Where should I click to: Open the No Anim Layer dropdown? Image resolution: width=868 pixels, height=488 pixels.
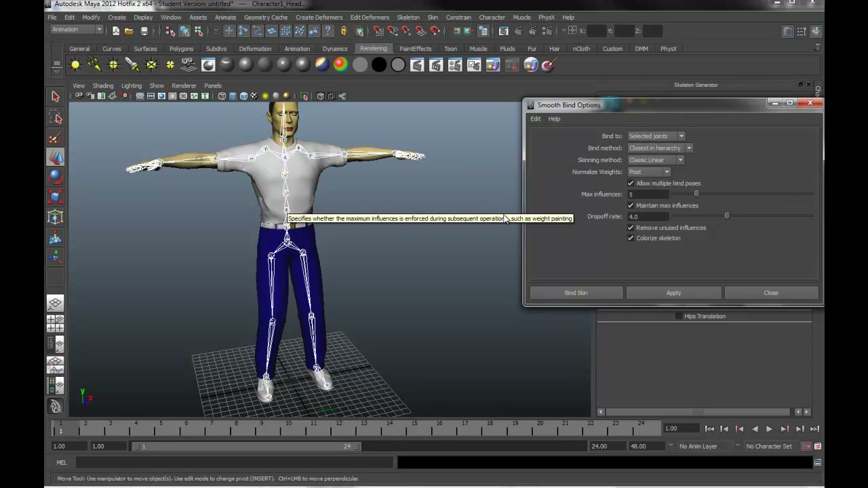(703, 446)
